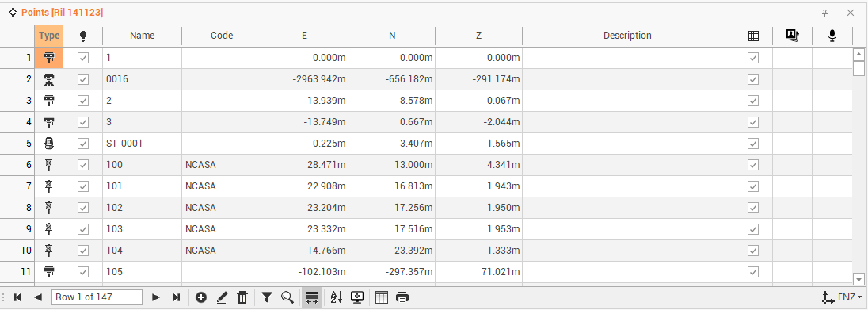Click the scrollbar up arrow
This screenshot has height=310, width=868.
coord(858,55)
